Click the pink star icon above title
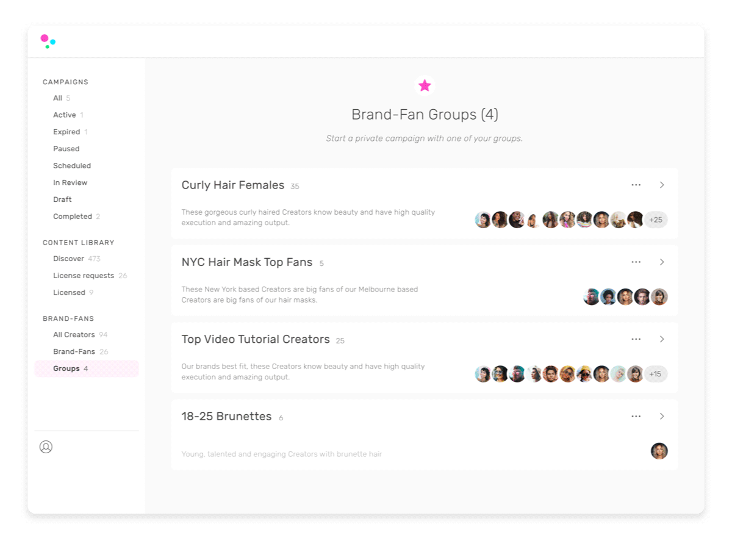 (x=425, y=86)
